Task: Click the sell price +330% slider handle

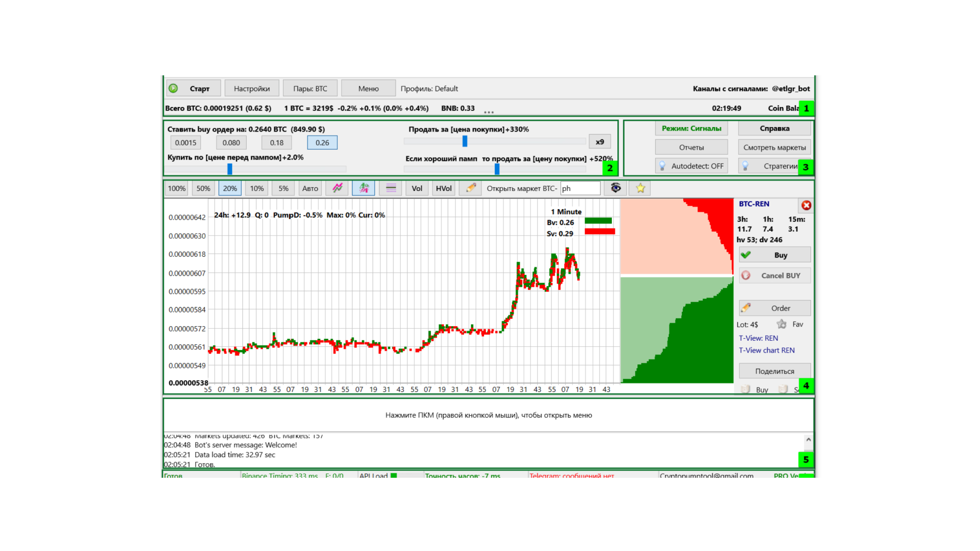Action: 465,141
